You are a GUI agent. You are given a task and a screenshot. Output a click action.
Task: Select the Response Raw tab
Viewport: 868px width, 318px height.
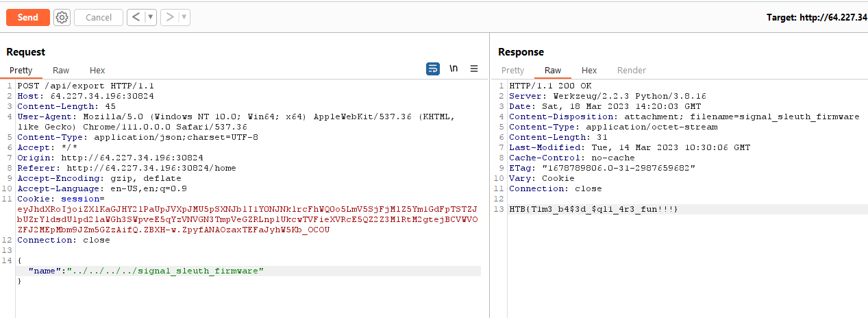[553, 70]
